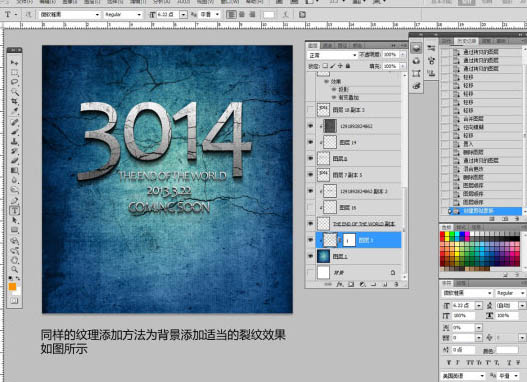Click the layer mask thumbnail on the selected layer
The height and width of the screenshot is (382, 527).
pos(349,240)
